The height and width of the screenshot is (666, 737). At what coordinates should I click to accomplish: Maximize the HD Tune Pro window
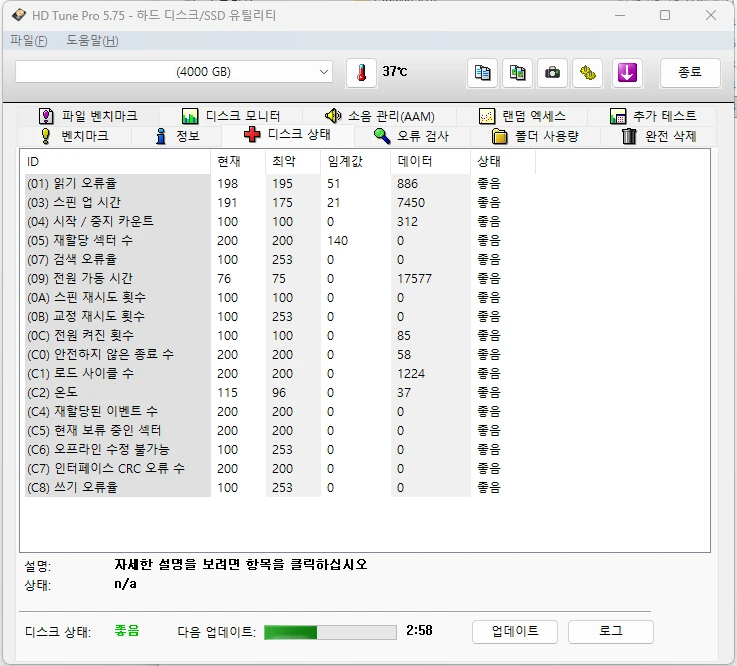(665, 15)
